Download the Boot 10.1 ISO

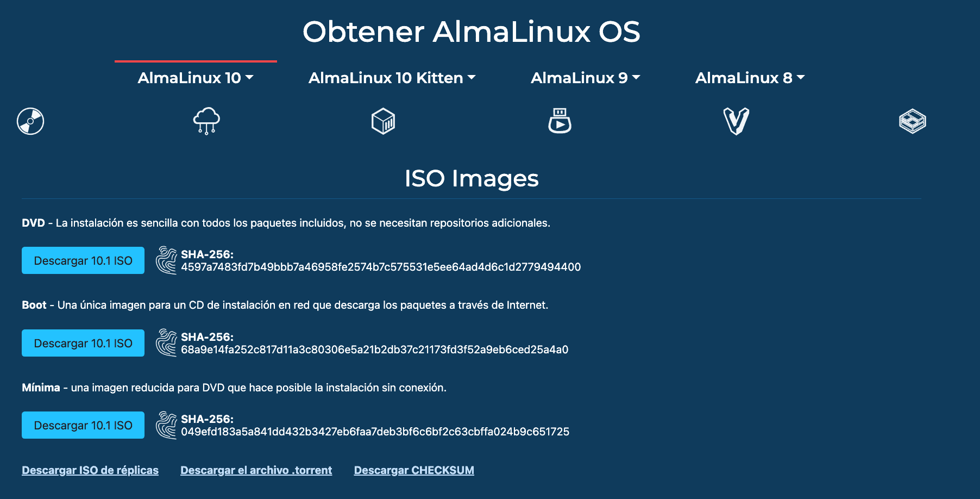(x=83, y=343)
